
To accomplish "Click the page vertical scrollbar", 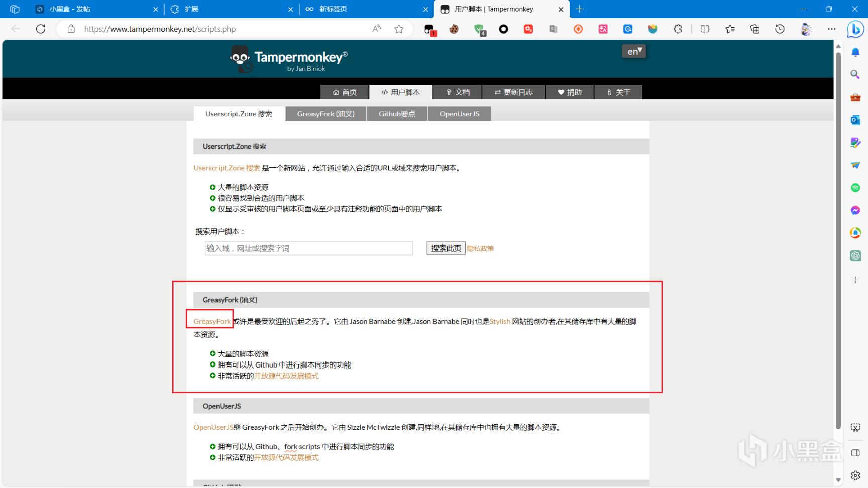I will pyautogui.click(x=838, y=240).
